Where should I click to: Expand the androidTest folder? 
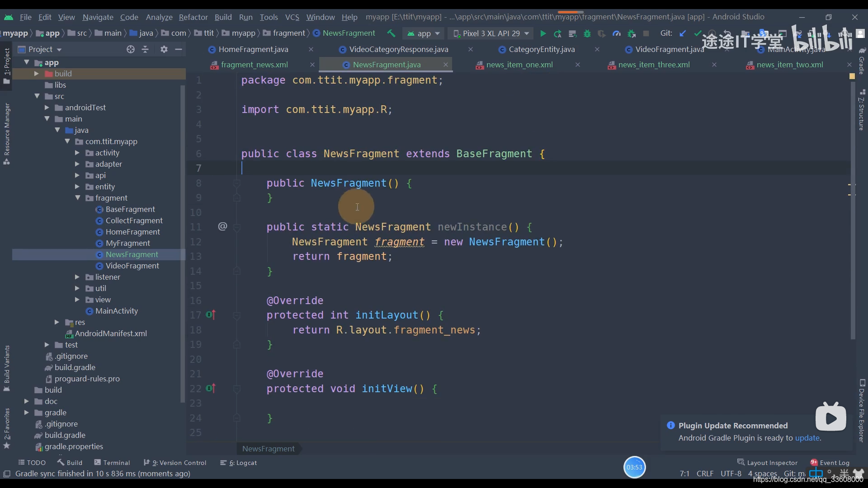[x=47, y=108]
